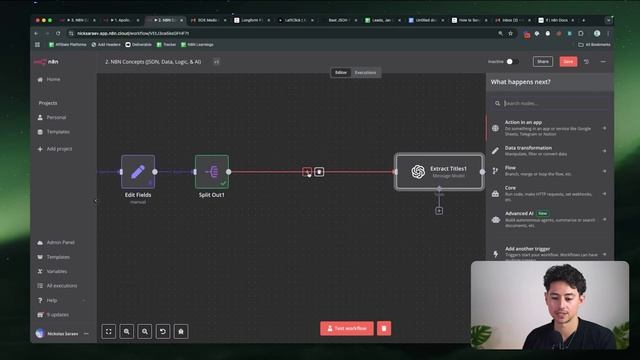Click the Core toolbox icon
This screenshot has width=640, height=360.
[x=495, y=194]
